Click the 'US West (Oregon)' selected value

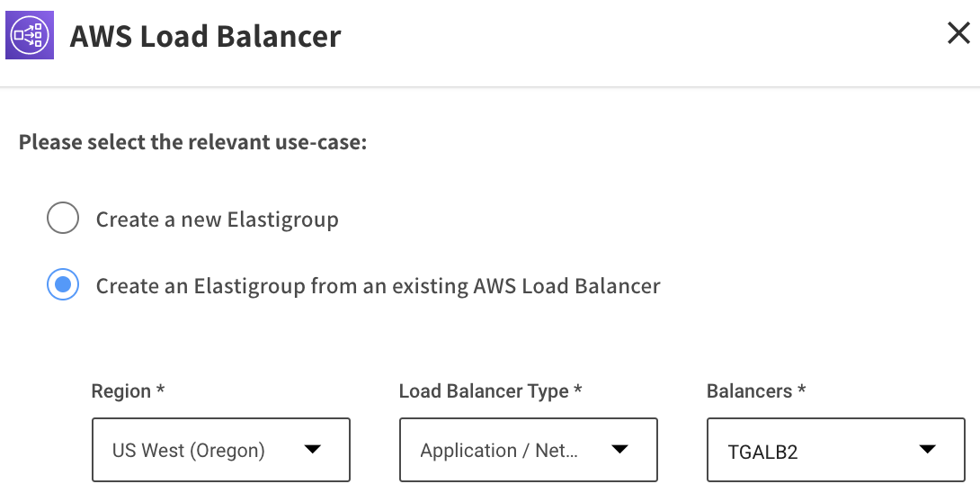coord(188,450)
